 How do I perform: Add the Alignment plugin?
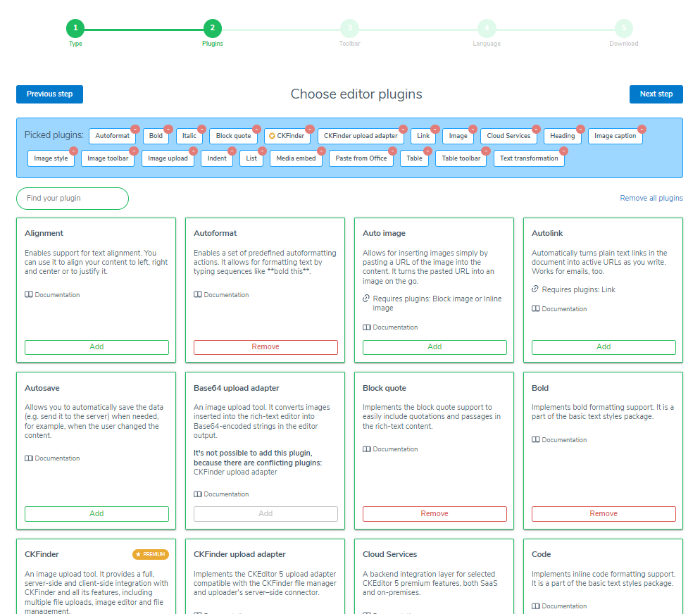click(x=97, y=347)
